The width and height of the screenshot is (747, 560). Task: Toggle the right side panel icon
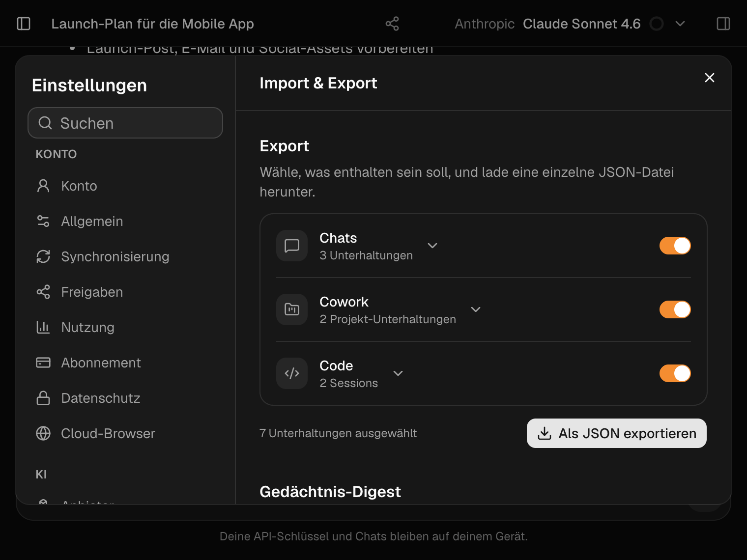click(x=723, y=24)
